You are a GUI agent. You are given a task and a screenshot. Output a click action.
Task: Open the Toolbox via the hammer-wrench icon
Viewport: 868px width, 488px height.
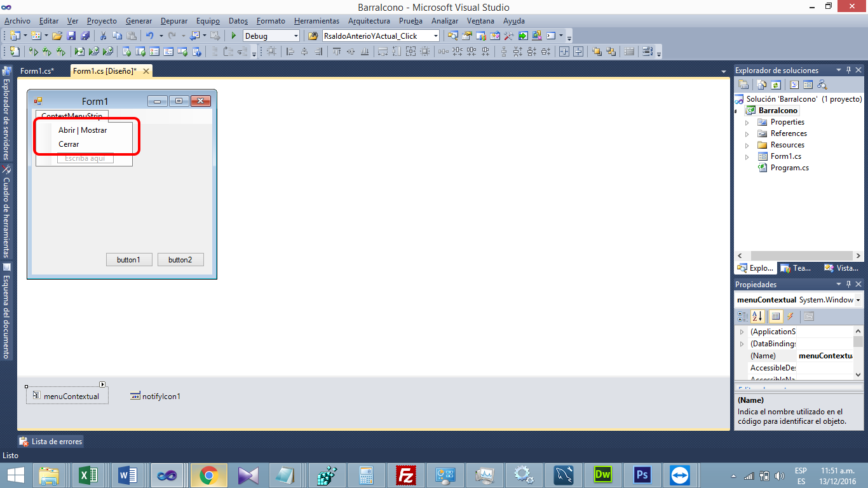[508, 36]
